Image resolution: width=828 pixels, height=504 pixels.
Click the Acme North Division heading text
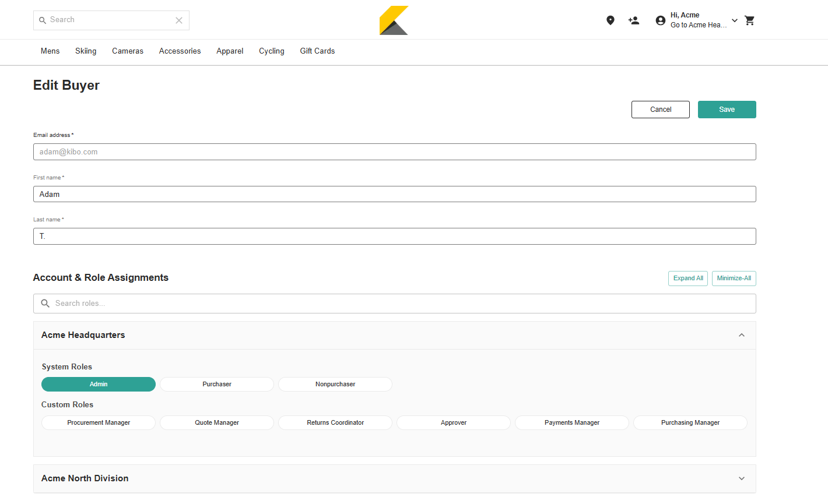(85, 478)
